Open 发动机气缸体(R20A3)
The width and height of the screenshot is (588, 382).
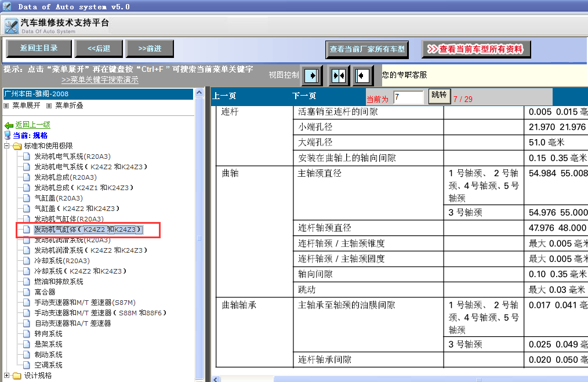pyautogui.click(x=69, y=219)
